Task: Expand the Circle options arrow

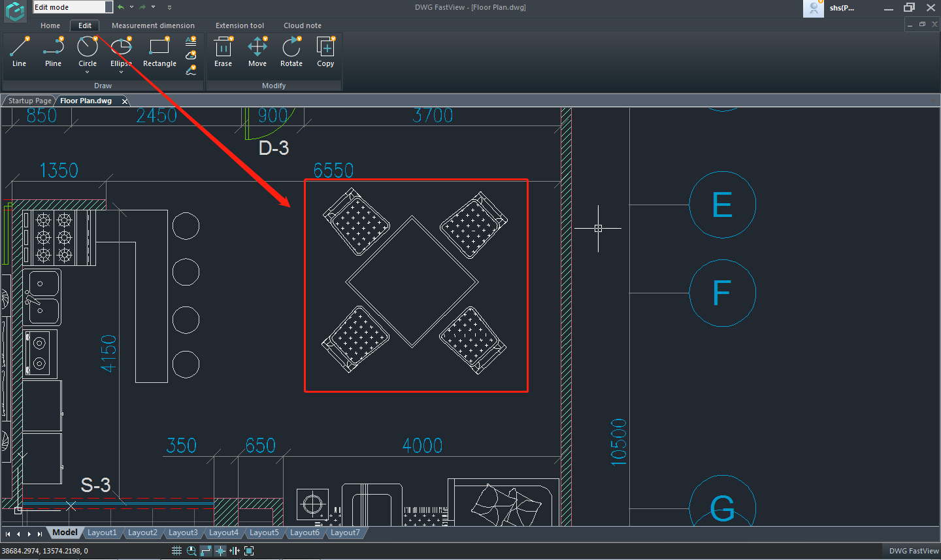Action: point(88,73)
